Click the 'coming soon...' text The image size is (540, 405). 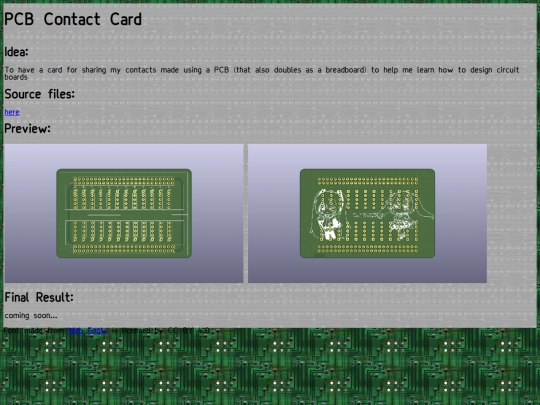[x=31, y=315]
